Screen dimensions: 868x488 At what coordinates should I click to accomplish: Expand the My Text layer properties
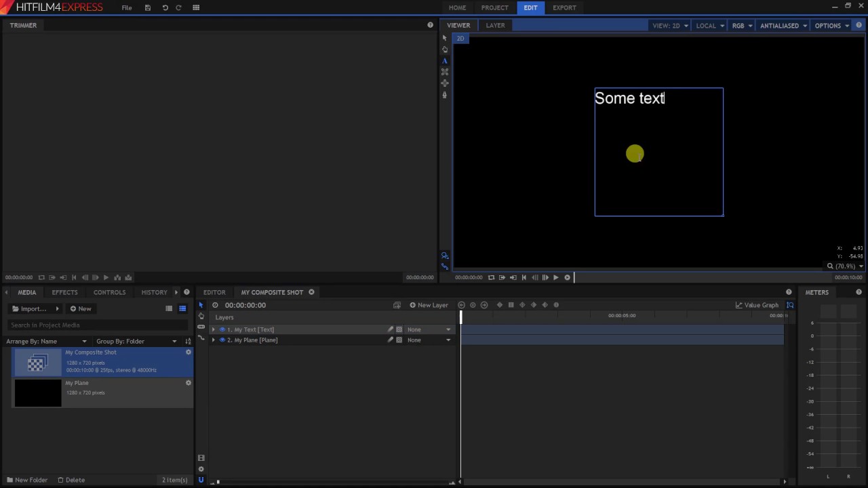pos(214,329)
